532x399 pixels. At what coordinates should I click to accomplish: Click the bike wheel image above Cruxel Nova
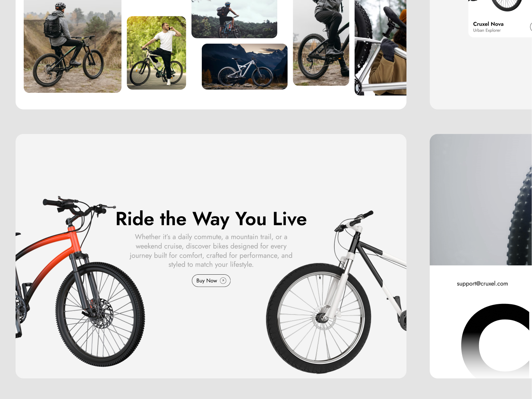pos(506,5)
